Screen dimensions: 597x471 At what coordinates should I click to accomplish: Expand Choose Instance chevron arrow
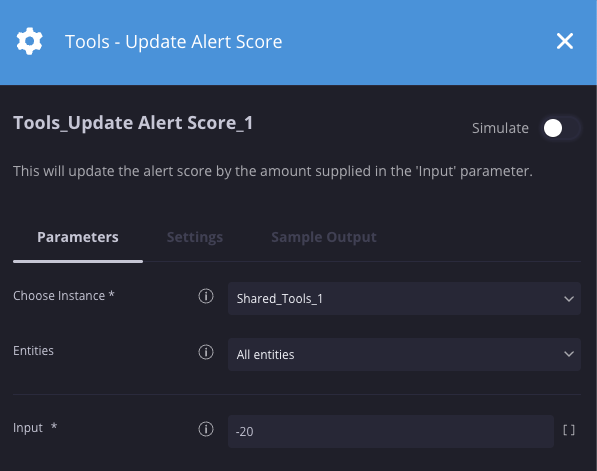(569, 299)
